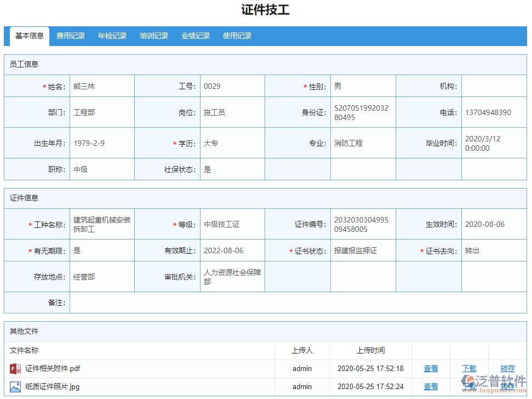Click the 姓名 field showing 熊三林
The width and height of the screenshot is (532, 399).
(102, 87)
